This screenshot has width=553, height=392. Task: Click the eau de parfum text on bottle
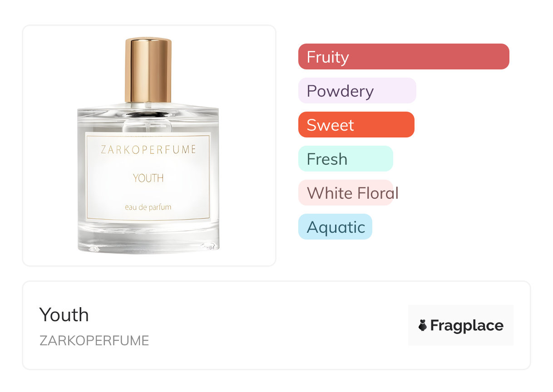click(x=148, y=207)
